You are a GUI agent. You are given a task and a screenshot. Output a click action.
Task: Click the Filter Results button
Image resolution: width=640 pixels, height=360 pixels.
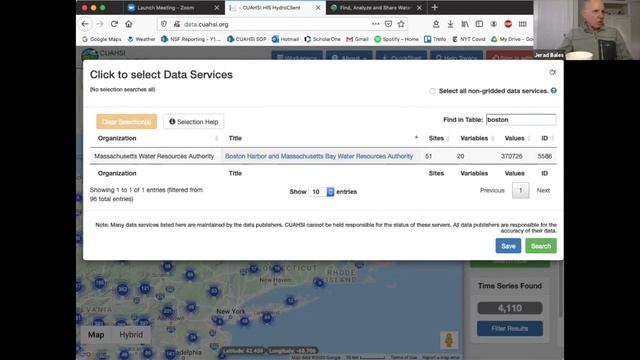(x=510, y=329)
